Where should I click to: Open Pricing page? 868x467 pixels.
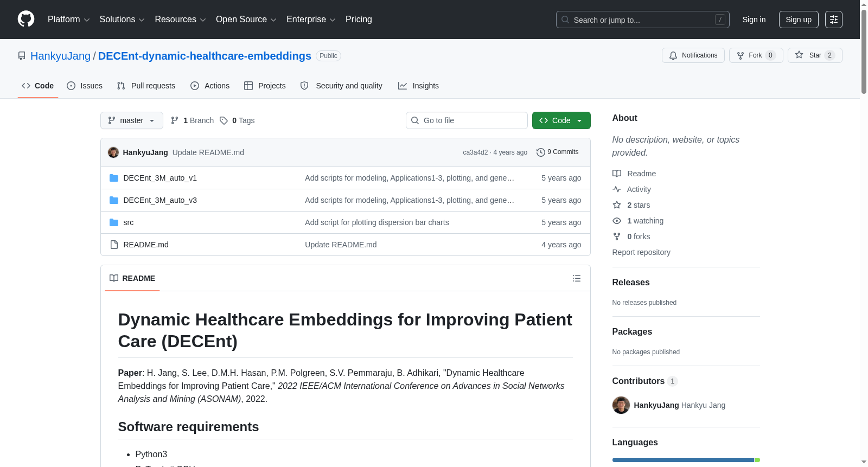(359, 20)
